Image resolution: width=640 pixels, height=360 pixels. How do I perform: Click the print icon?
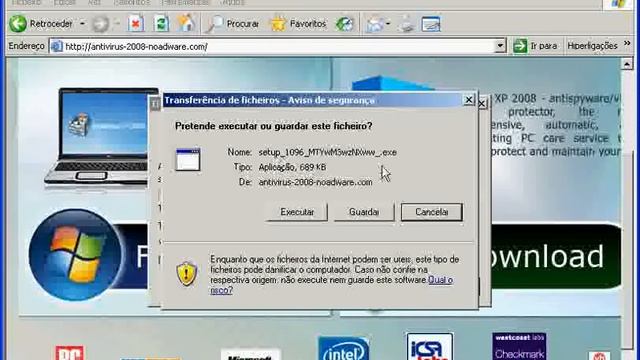click(x=406, y=24)
